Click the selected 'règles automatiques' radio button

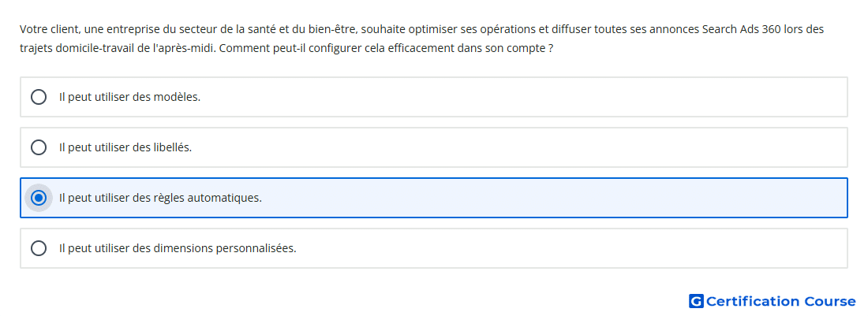[38, 198]
